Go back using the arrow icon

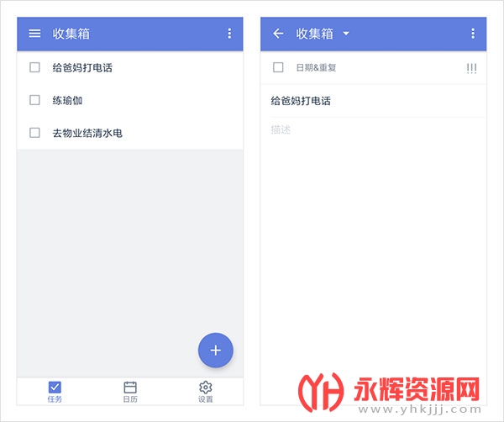point(278,34)
